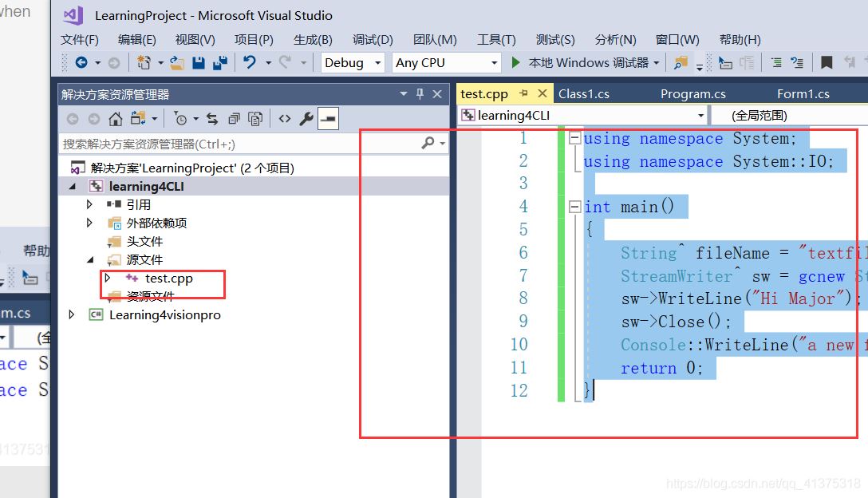868x498 pixels.
Task: Click the solution and folder view switch icon
Action: (138, 119)
